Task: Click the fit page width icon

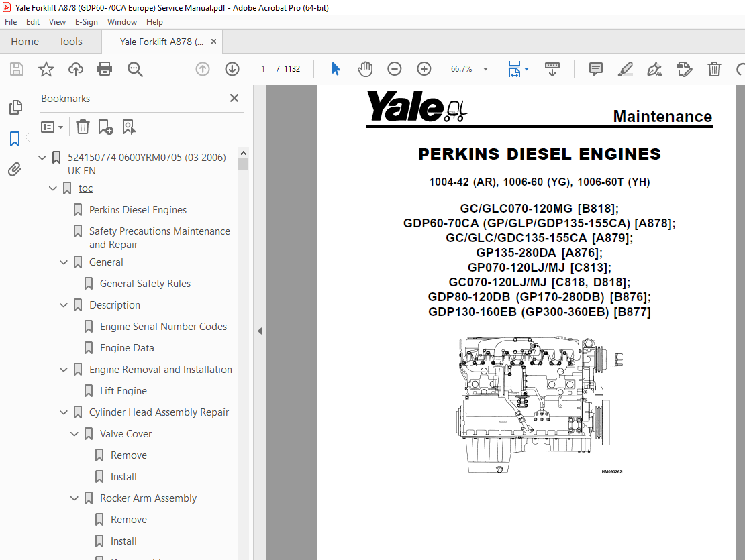Action: (514, 69)
